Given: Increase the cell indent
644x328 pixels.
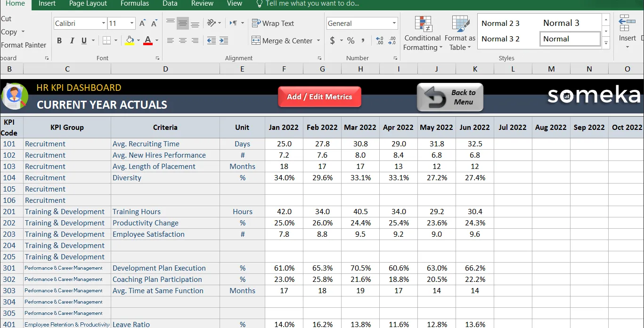Looking at the screenshot, I should pos(224,40).
